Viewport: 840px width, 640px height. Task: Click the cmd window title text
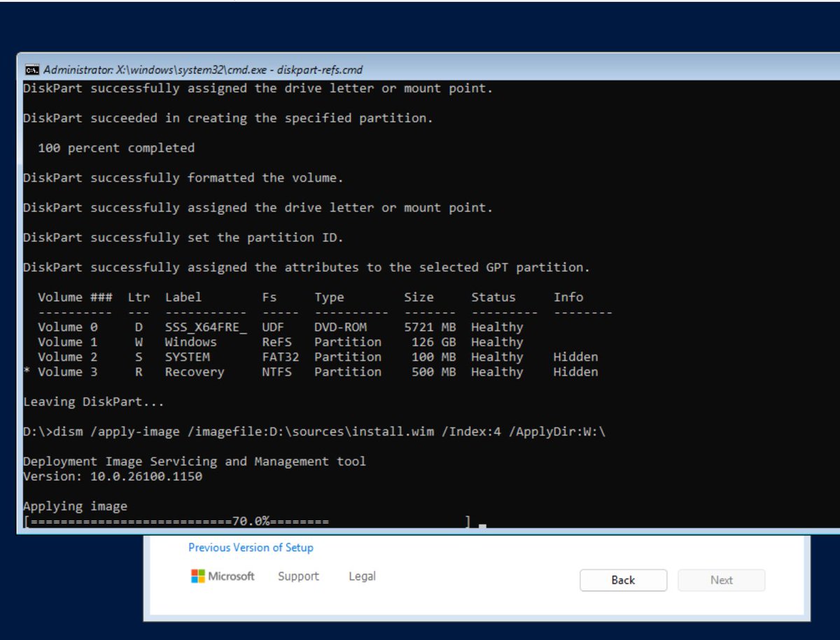203,70
